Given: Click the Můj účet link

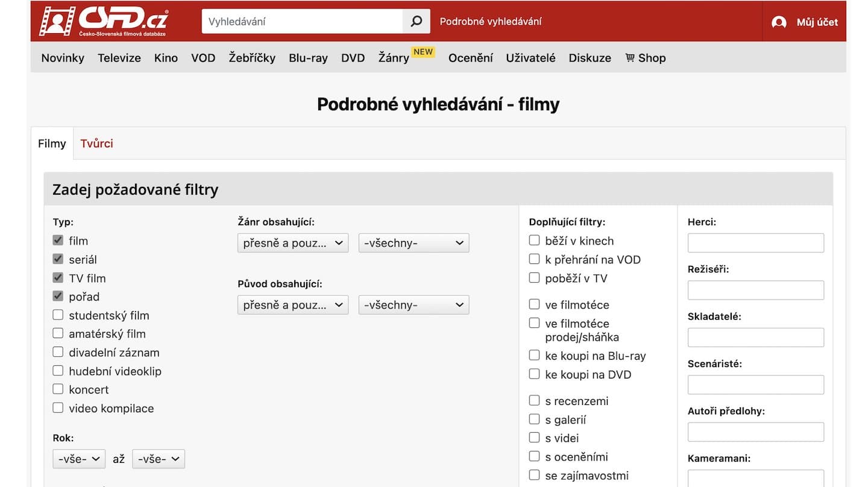Looking at the screenshot, I should pos(817,22).
